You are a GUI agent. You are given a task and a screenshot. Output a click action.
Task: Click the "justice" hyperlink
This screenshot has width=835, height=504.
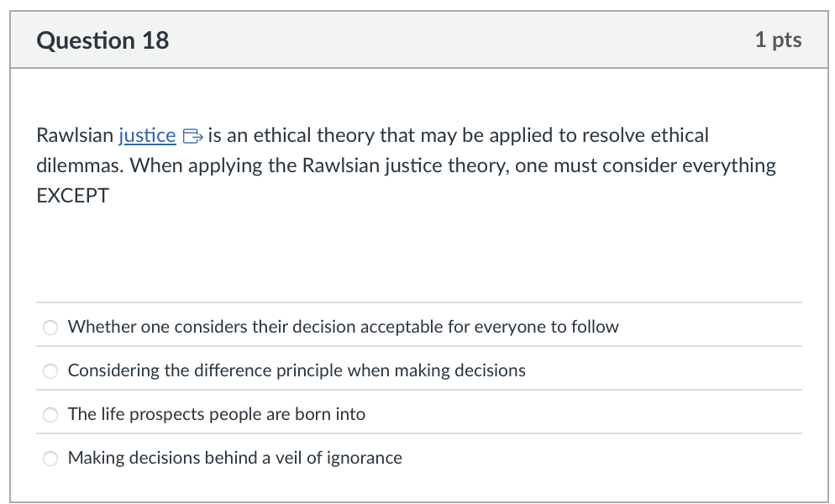click(x=148, y=135)
